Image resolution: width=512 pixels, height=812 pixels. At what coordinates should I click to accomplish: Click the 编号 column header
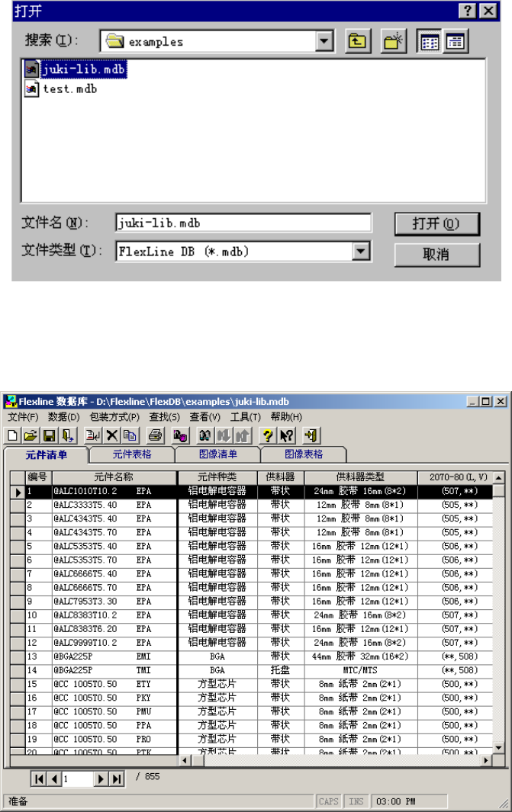click(38, 477)
